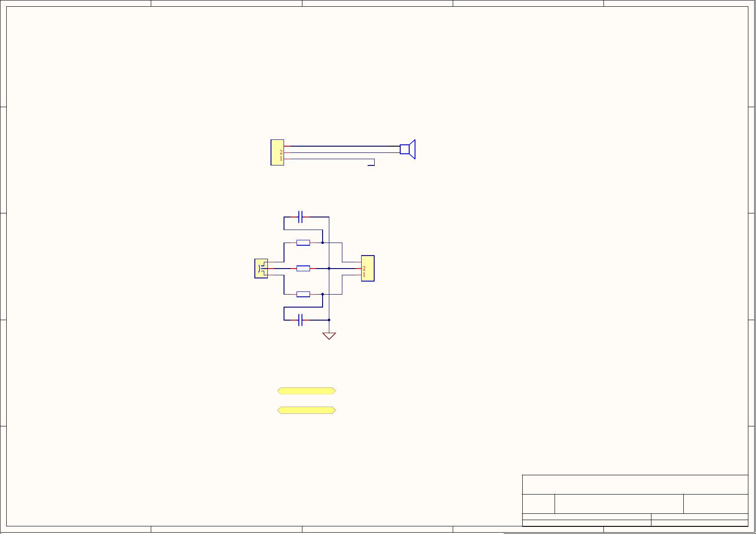Click junction dot beside the top resistor

(x=323, y=243)
